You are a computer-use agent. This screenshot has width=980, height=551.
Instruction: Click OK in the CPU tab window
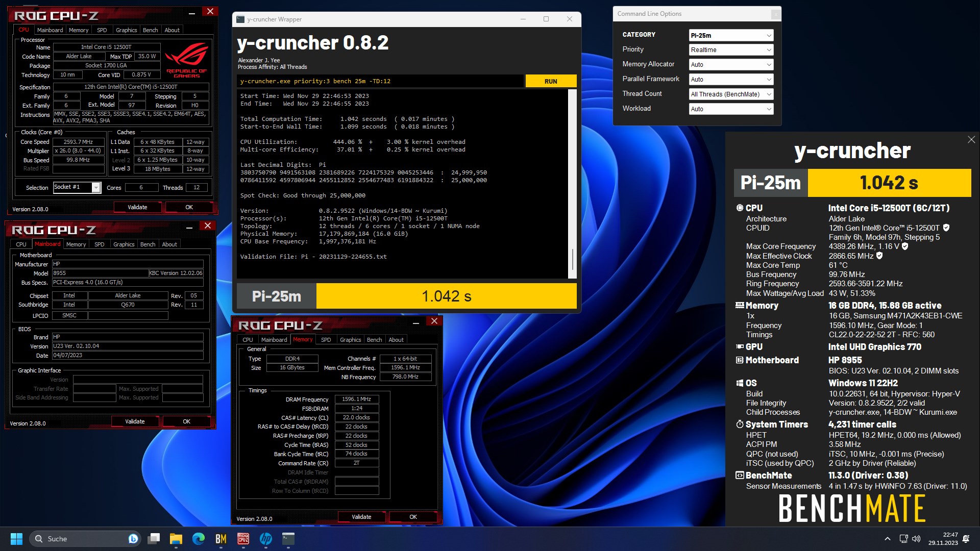(189, 207)
